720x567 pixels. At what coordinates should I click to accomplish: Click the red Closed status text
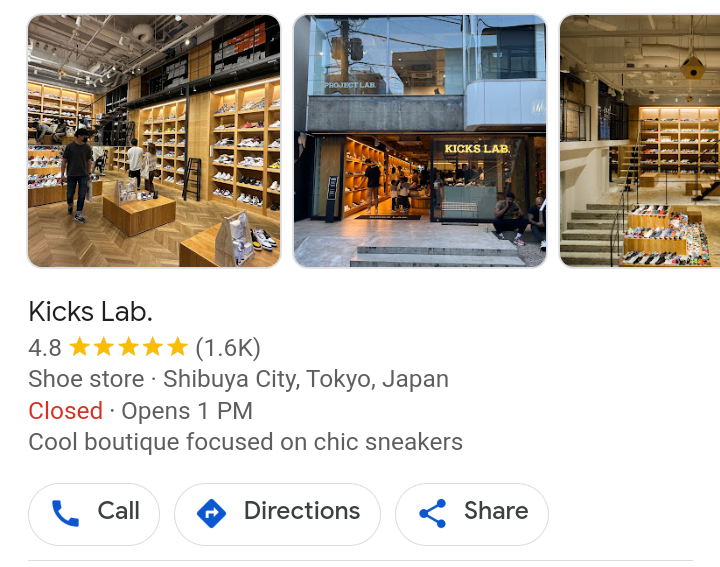pos(65,410)
